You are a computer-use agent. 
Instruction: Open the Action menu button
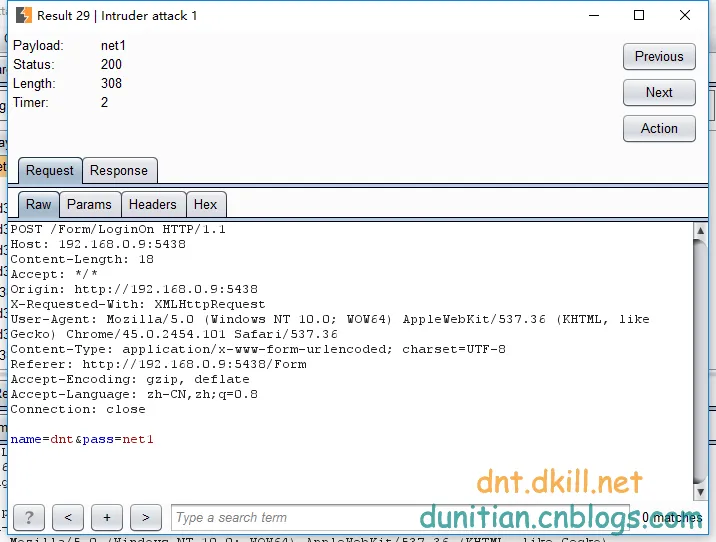[659, 129]
